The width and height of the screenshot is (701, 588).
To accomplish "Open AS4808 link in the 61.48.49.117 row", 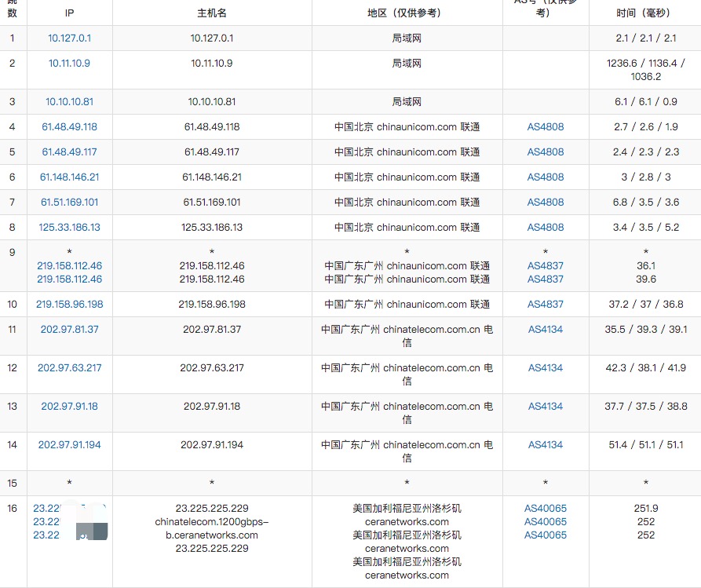I will point(546,152).
